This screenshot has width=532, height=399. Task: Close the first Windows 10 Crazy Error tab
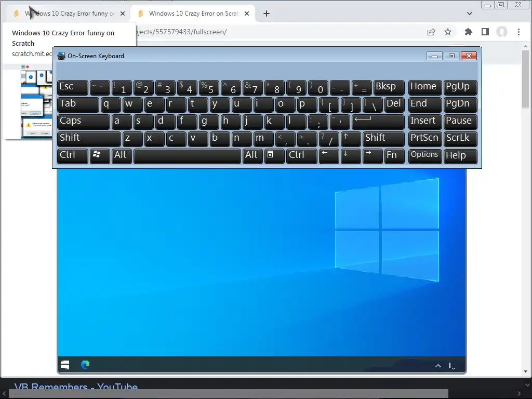[x=123, y=14]
